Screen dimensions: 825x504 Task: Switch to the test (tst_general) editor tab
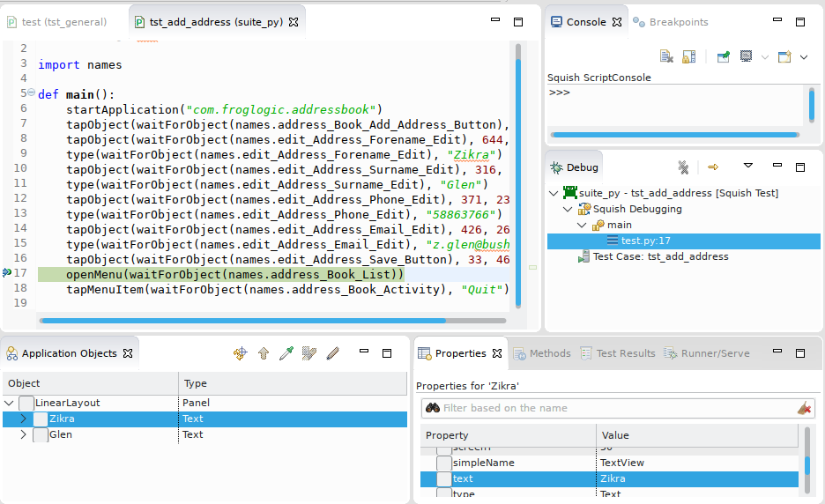(56, 22)
